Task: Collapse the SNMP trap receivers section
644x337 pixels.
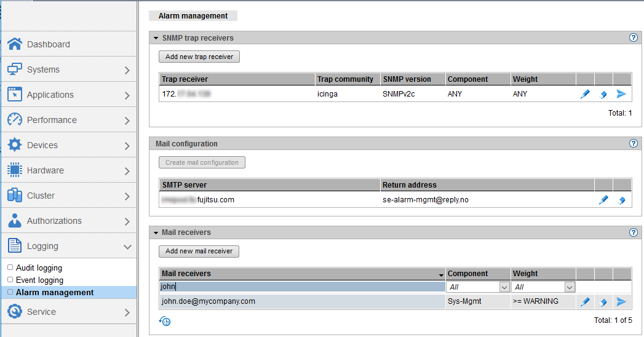Action: 156,38
